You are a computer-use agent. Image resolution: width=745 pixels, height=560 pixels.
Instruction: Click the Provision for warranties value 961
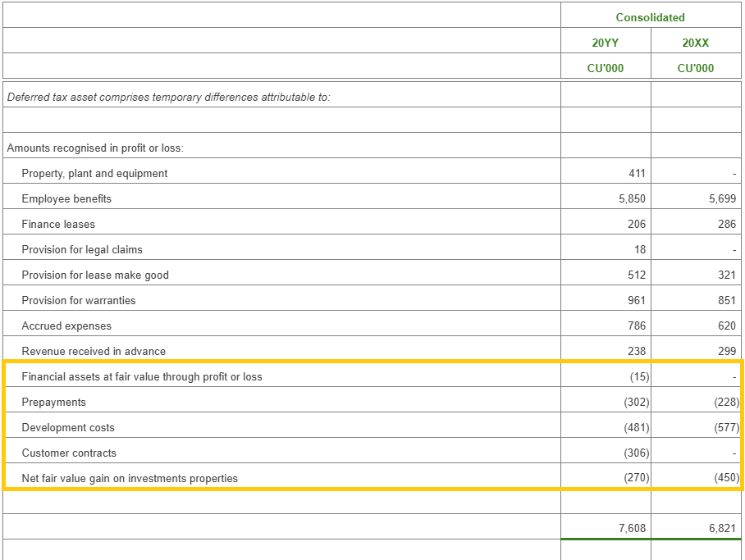(x=635, y=300)
